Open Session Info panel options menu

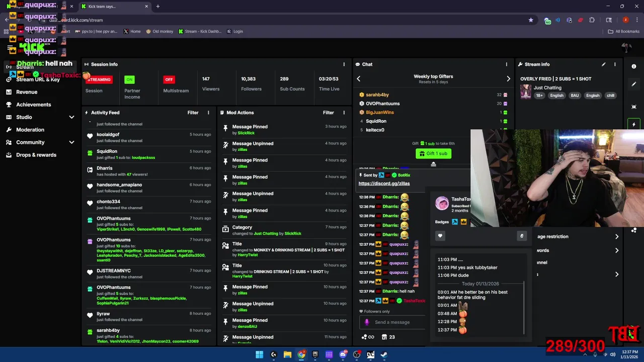coord(344,64)
